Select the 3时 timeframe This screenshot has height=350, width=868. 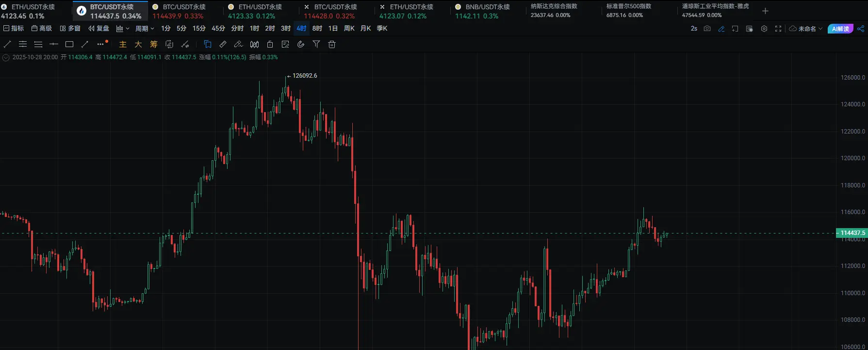pos(286,29)
